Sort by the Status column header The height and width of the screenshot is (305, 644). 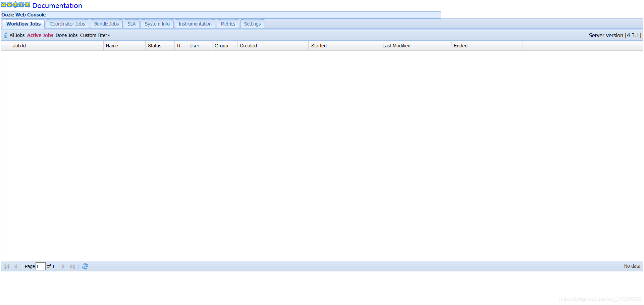[x=160, y=46]
